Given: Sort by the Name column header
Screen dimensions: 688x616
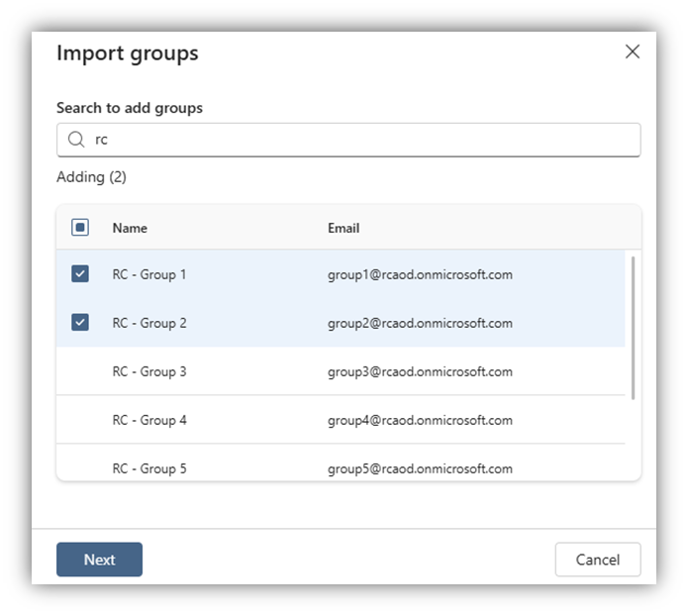Looking at the screenshot, I should point(130,228).
